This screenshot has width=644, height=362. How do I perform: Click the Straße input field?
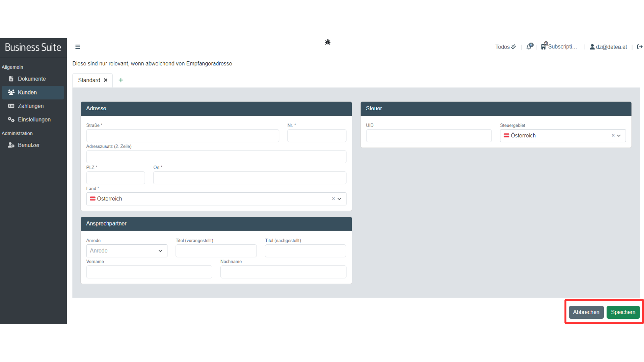182,136
